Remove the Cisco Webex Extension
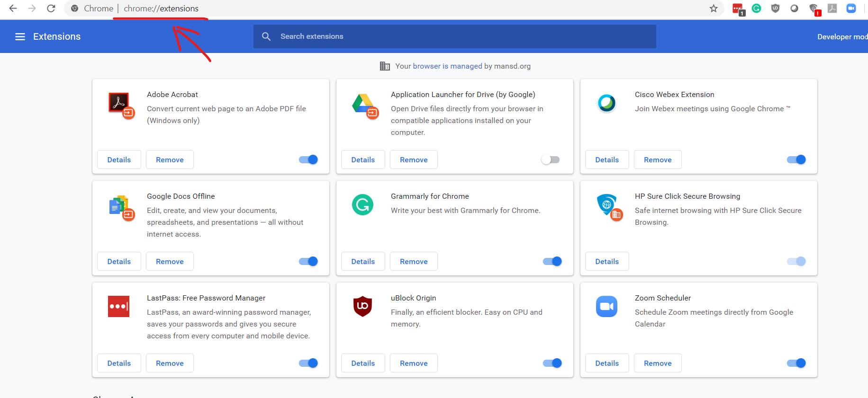 [x=658, y=159]
